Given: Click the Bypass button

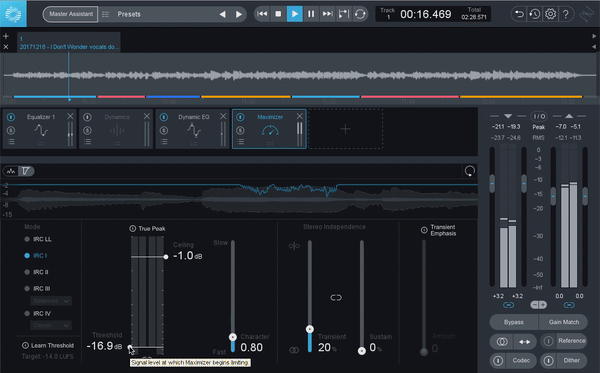Looking at the screenshot, I should click(514, 322).
